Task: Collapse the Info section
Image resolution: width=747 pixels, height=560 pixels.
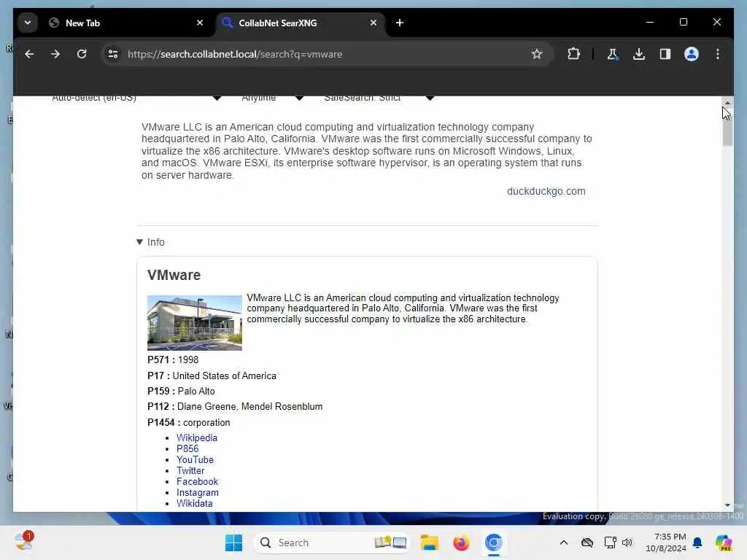Action: (x=150, y=242)
